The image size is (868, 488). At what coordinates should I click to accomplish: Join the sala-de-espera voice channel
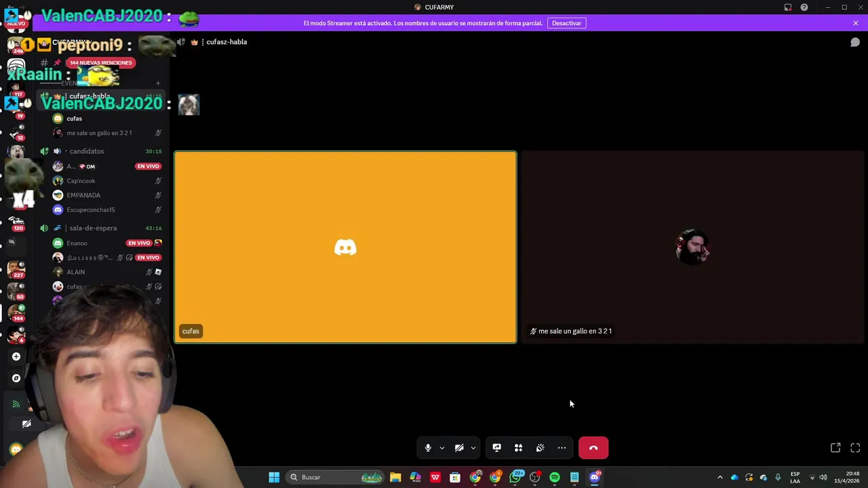(x=93, y=228)
